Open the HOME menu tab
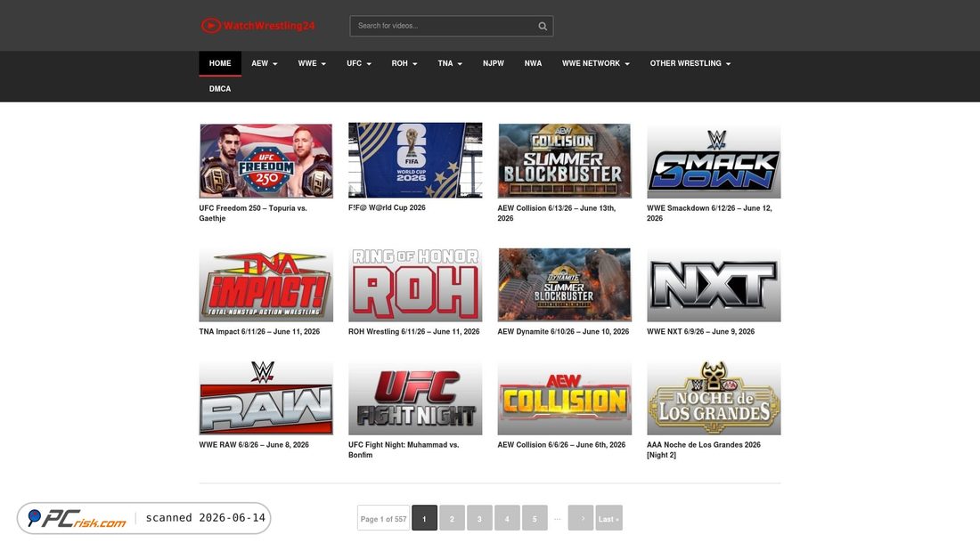Image resolution: width=980 pixels, height=551 pixels. click(x=220, y=64)
